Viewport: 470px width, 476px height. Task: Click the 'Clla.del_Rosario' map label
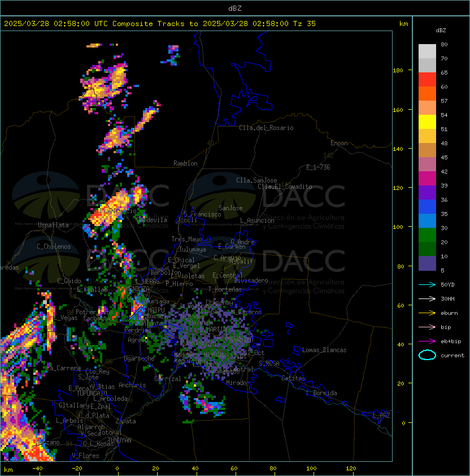[x=266, y=128]
